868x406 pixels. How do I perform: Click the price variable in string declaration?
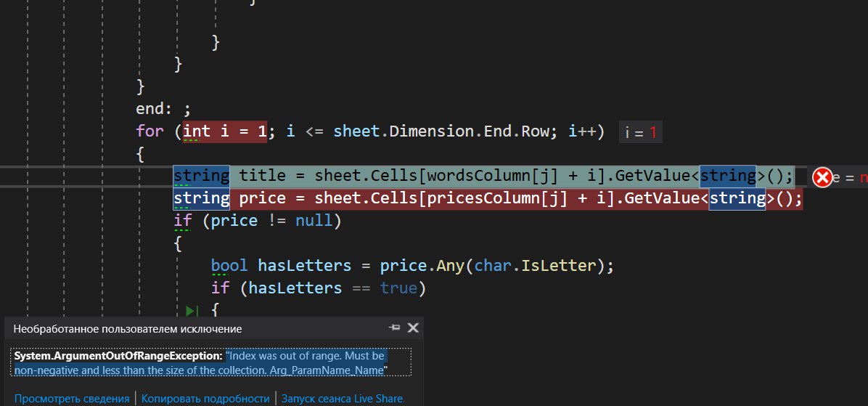point(263,198)
